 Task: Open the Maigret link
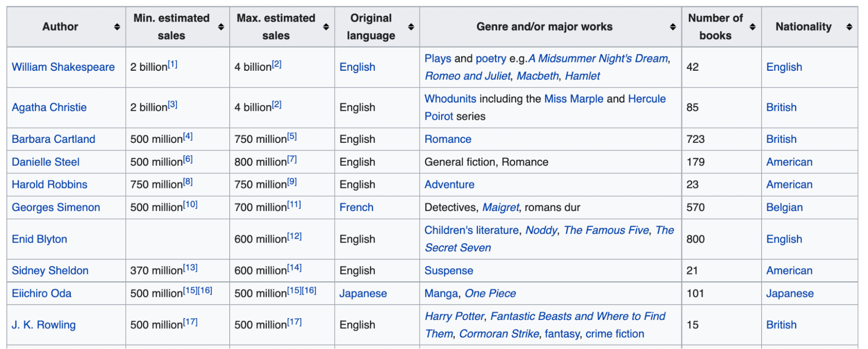tap(501, 207)
